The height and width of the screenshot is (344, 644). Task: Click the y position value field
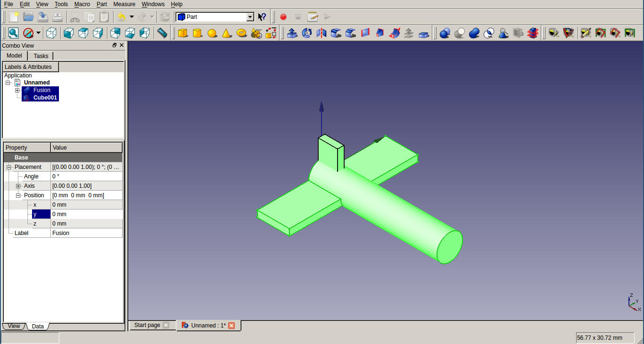(87, 214)
